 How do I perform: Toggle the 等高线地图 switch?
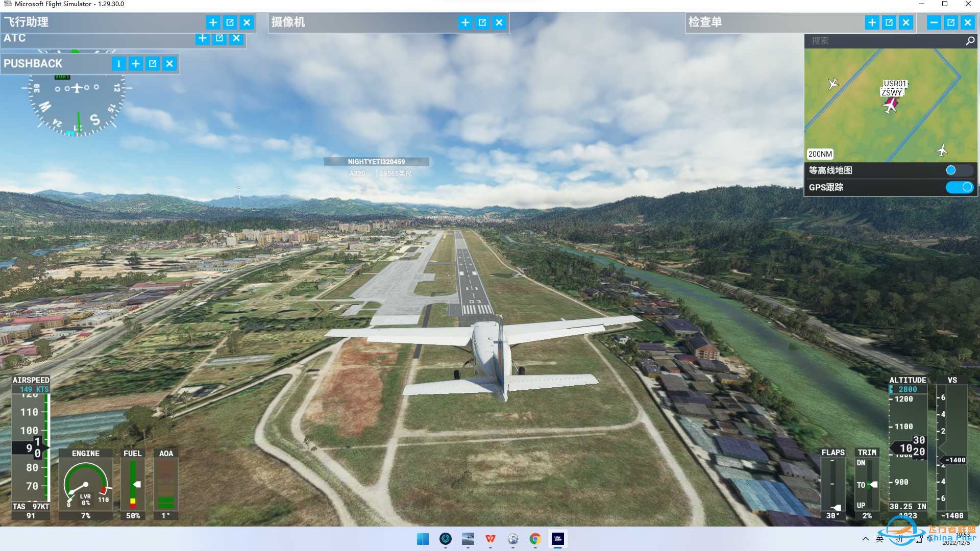[x=960, y=170]
